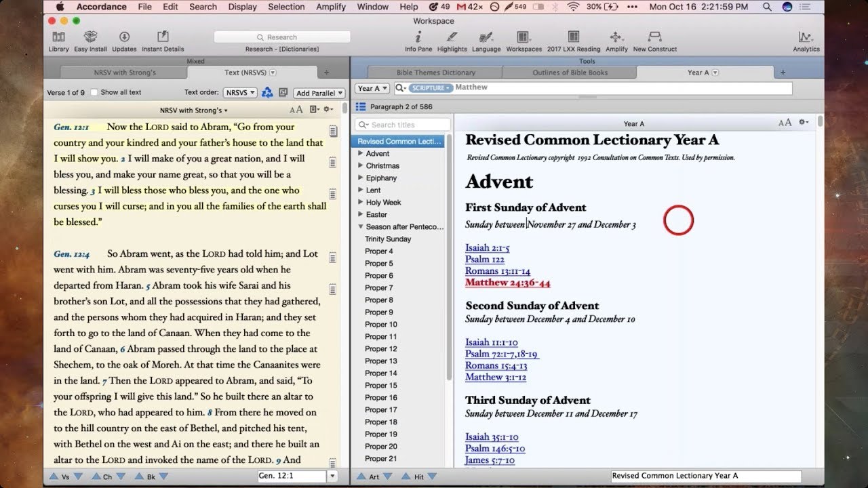868x488 pixels.
Task: Open the Psalm 146:5-10 link
Action: (495, 448)
